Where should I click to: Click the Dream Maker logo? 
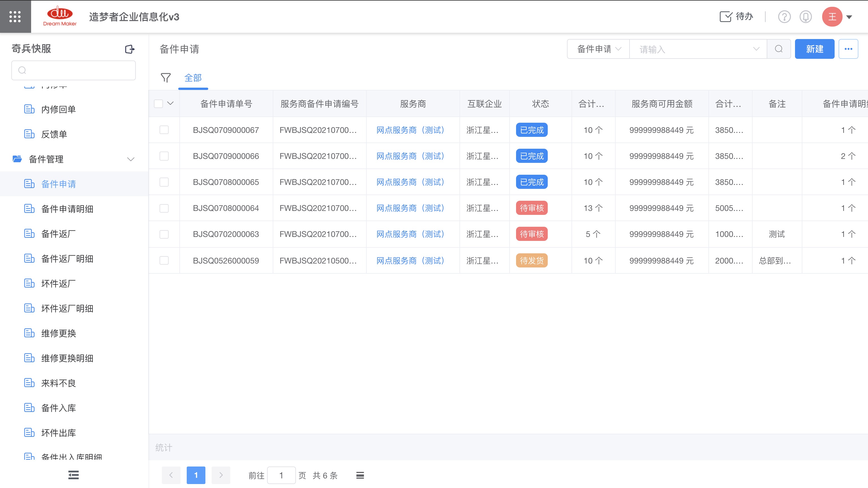pos(60,16)
